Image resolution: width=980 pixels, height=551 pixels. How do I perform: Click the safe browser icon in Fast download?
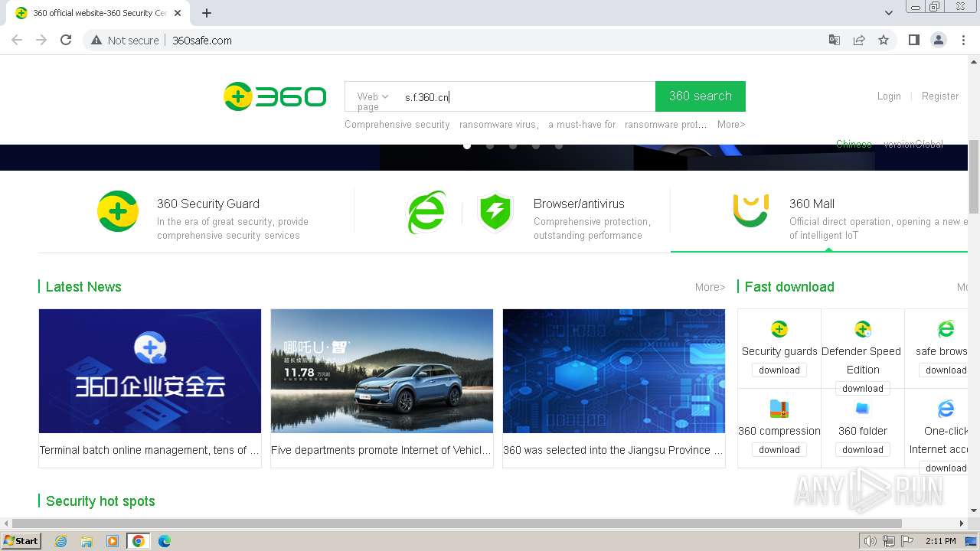(x=946, y=329)
